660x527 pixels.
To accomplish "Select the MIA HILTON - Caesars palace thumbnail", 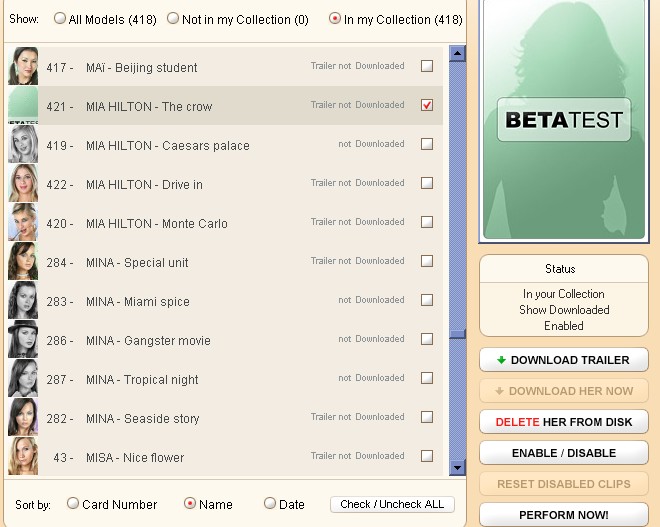I will pyautogui.click(x=23, y=145).
